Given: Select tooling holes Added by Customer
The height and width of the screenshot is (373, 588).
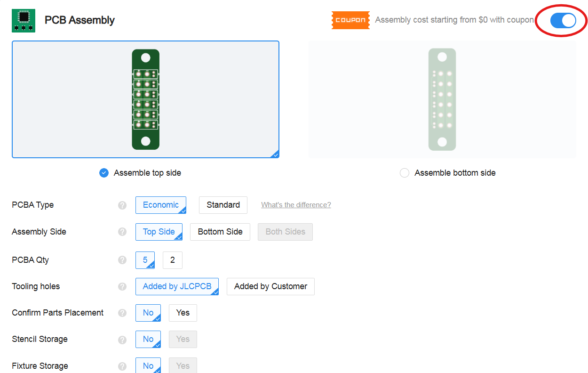Looking at the screenshot, I should 270,286.
